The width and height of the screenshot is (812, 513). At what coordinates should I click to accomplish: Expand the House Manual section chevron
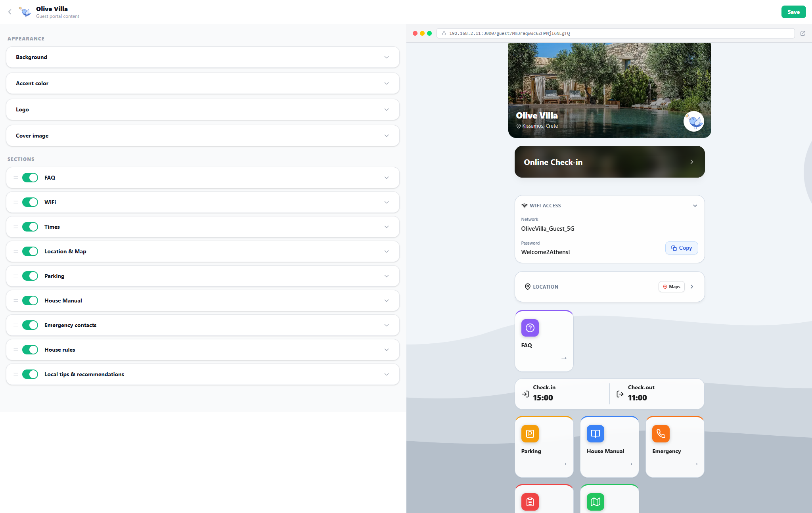point(387,301)
